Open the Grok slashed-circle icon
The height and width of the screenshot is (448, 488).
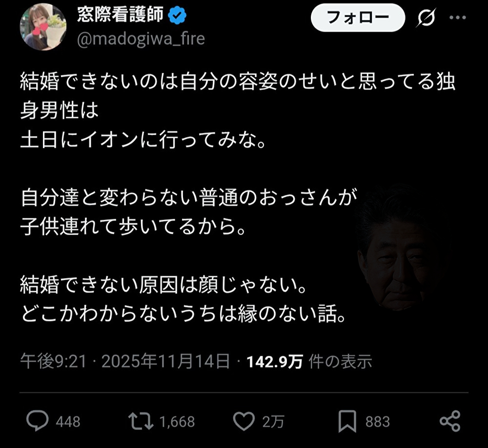tap(426, 18)
